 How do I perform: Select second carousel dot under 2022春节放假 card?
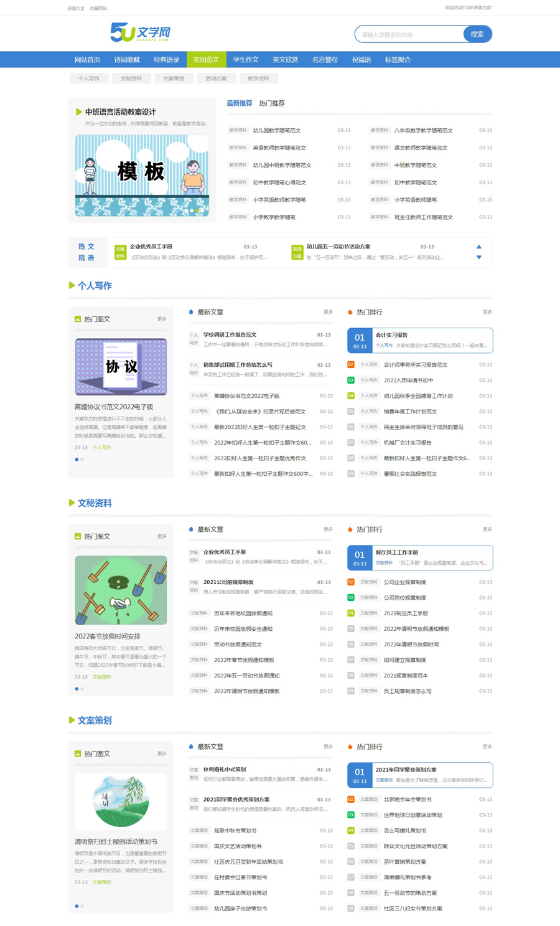tap(82, 689)
